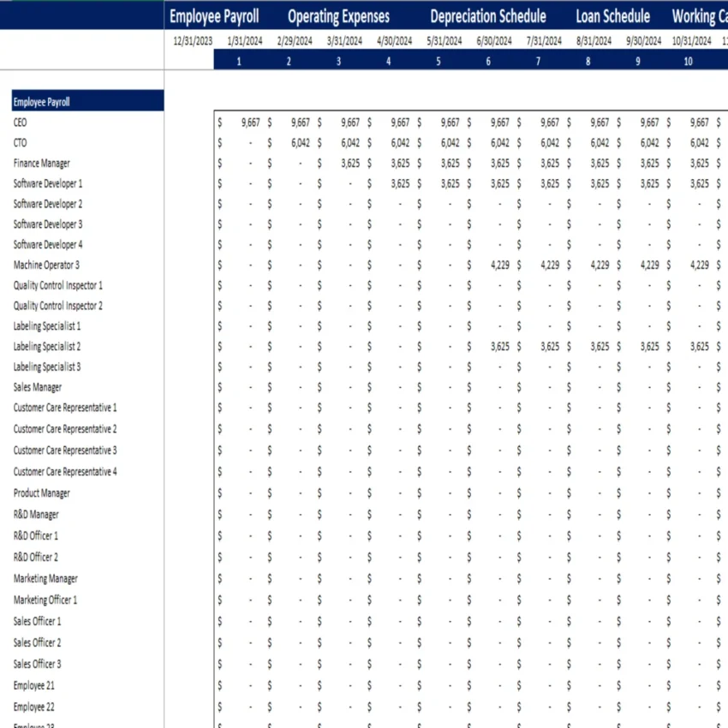The image size is (728, 728).
Task: Click Quality Control Inspector 1 label
Action: [x=57, y=285]
